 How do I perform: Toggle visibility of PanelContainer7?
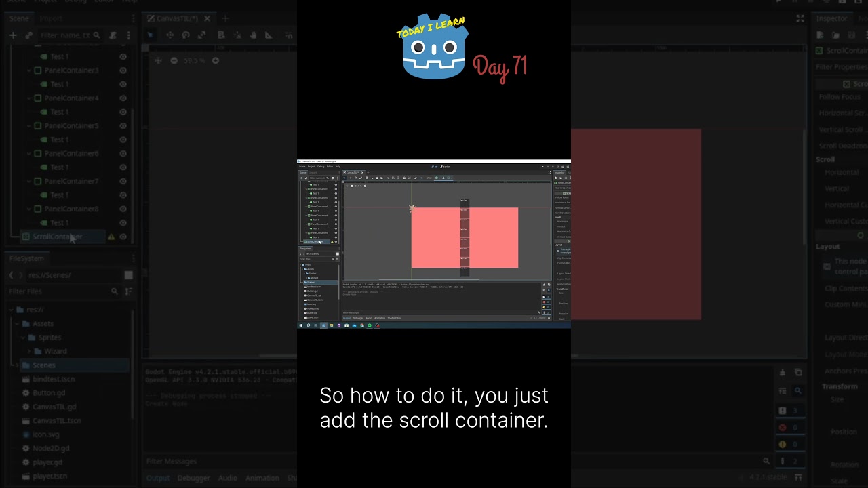click(123, 182)
